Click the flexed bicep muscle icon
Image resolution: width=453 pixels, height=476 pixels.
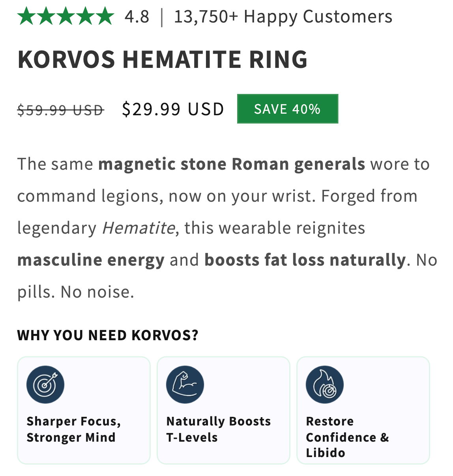185,384
